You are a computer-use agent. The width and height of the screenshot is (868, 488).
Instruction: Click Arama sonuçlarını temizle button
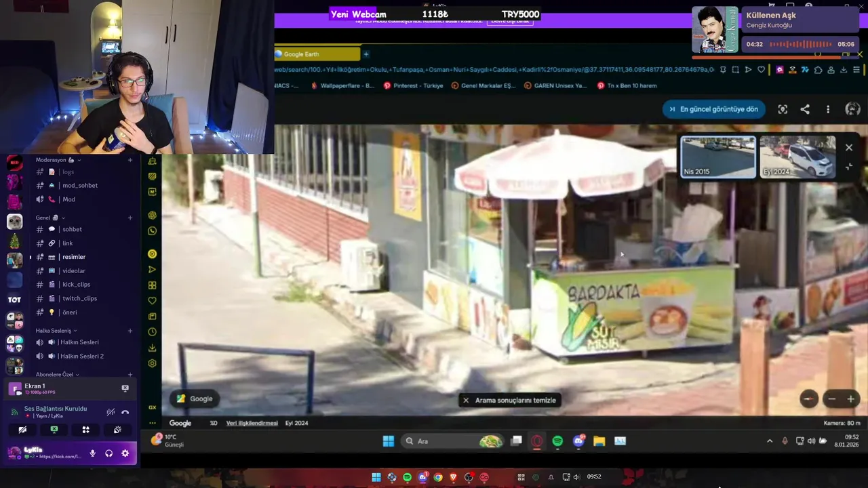(510, 400)
